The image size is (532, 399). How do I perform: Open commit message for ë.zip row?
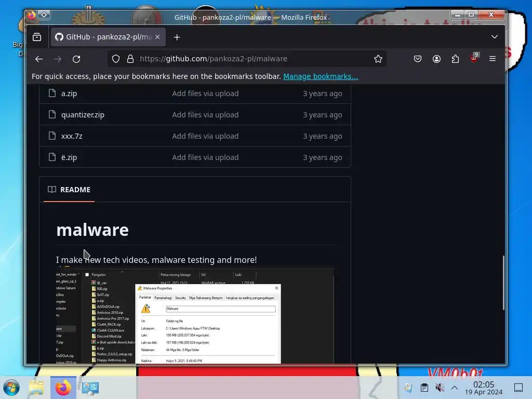(x=205, y=157)
